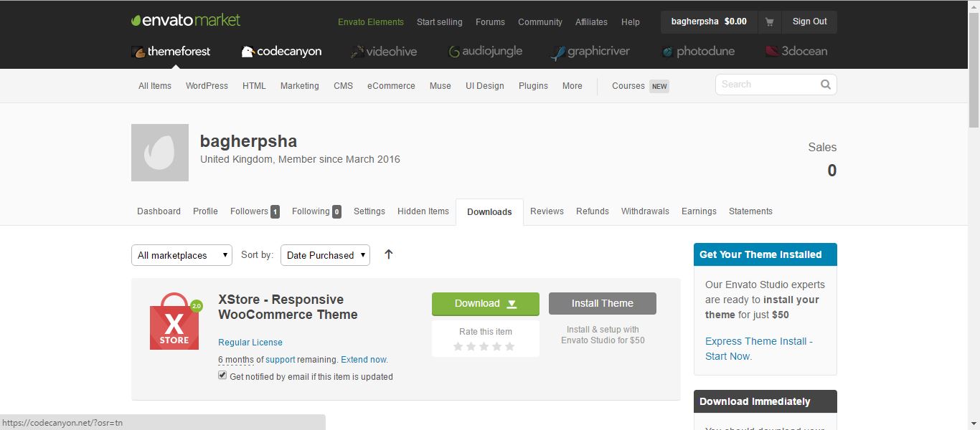980x430 pixels.
Task: Open the shopping cart icon
Action: pos(769,21)
